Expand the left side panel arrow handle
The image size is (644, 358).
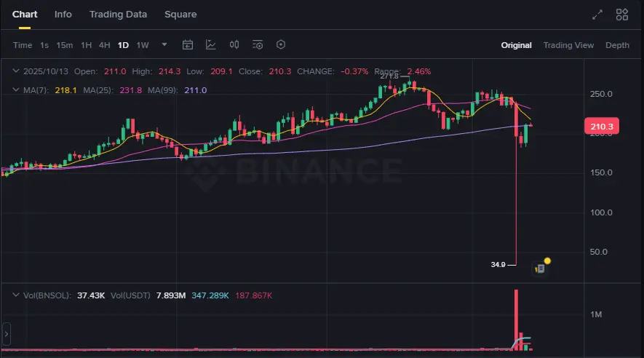[x=4, y=335]
